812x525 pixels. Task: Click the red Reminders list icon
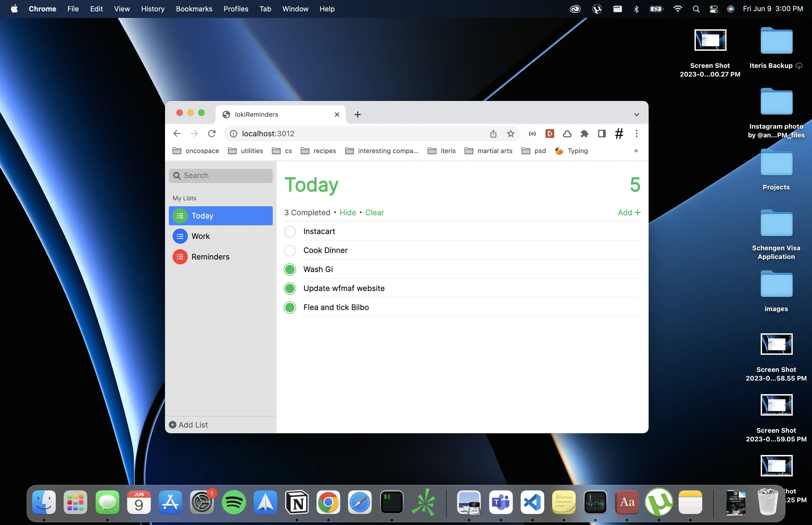[x=180, y=257]
